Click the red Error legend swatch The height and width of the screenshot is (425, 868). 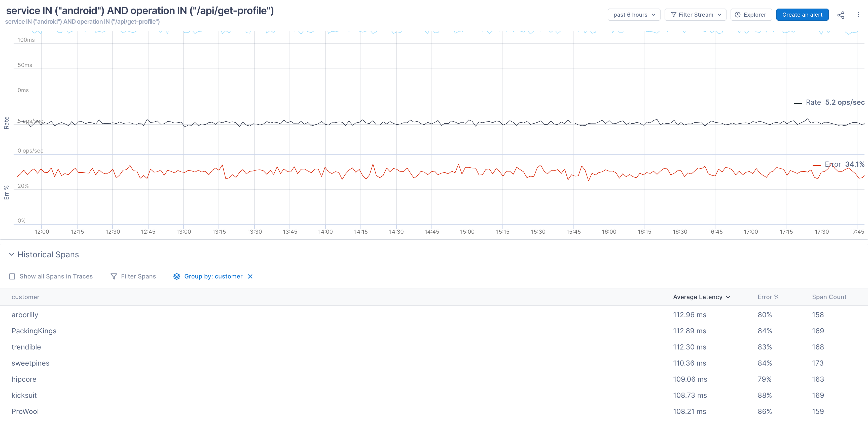[x=816, y=165]
